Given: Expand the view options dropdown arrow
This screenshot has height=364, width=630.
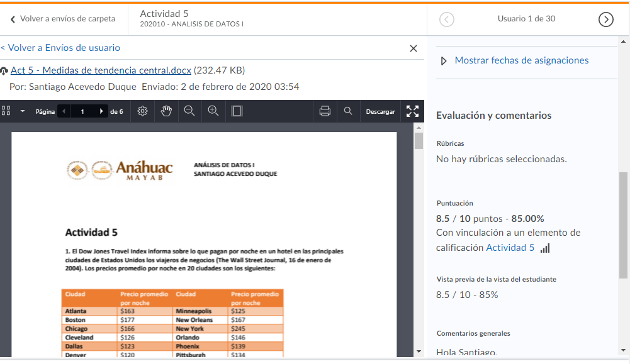Looking at the screenshot, I should point(23,111).
